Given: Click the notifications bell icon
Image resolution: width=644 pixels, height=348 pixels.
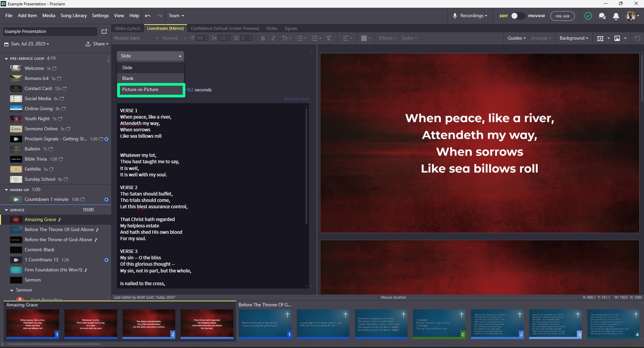Looking at the screenshot, I should (x=616, y=16).
